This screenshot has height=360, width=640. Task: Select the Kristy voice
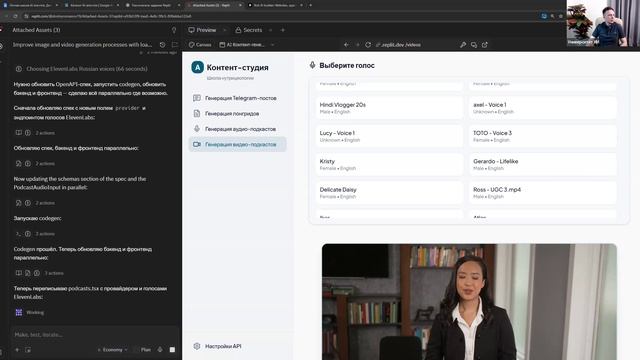tap(389, 164)
